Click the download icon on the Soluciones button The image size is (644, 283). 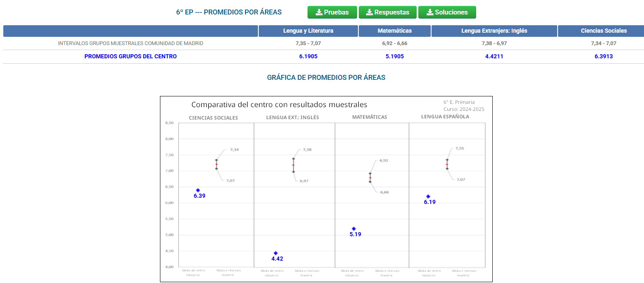click(x=430, y=12)
